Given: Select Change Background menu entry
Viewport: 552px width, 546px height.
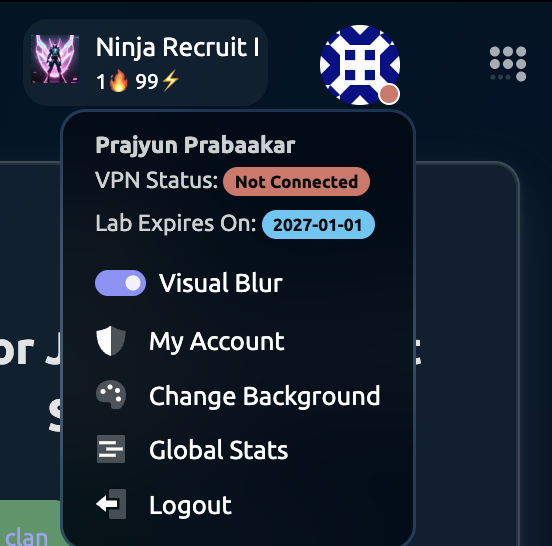Looking at the screenshot, I should [265, 396].
